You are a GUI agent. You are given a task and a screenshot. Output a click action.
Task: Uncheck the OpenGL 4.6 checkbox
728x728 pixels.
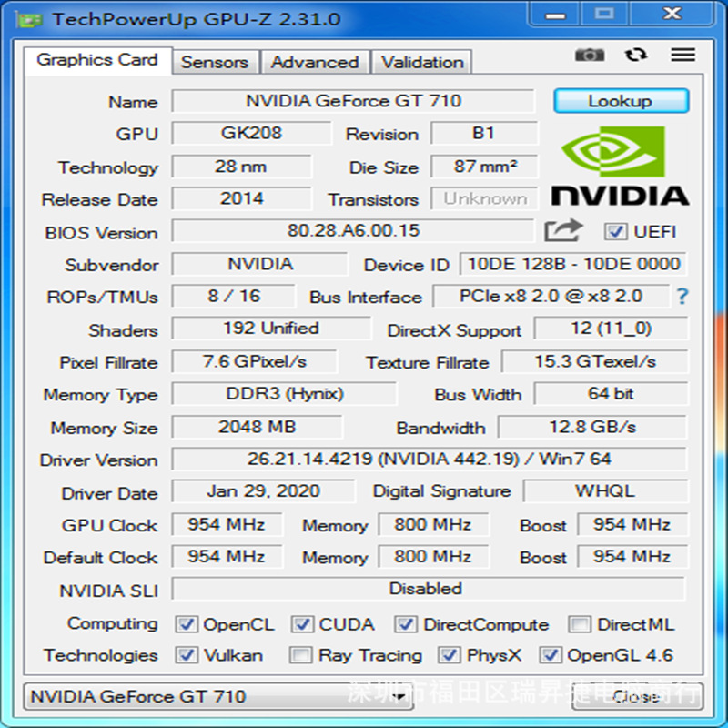[551, 655]
